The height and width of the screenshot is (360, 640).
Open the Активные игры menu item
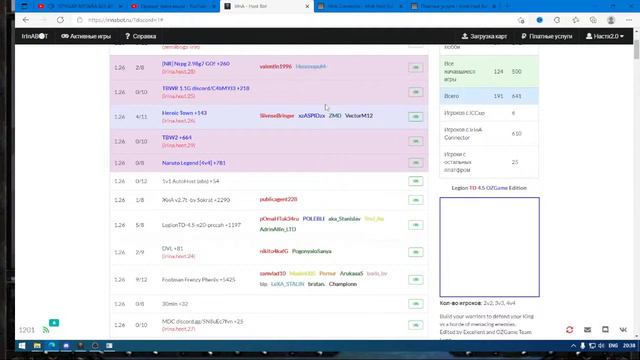86,36
